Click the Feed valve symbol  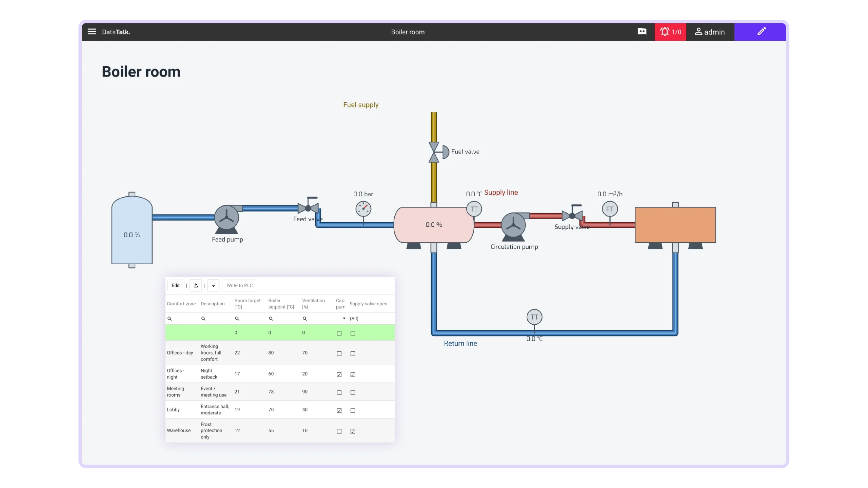[308, 206]
